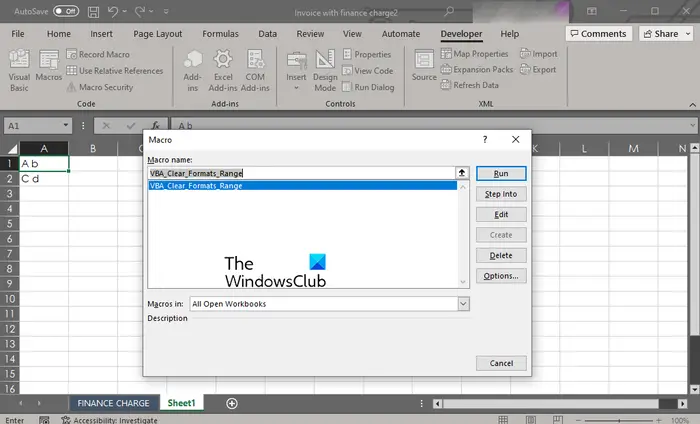
Task: Switch to the Review tab
Action: coord(310,34)
